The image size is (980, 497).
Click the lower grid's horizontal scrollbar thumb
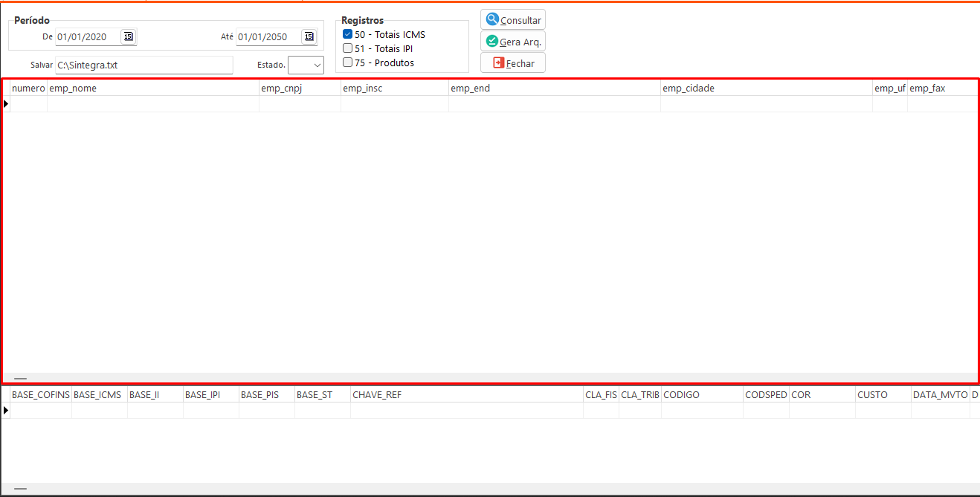20,489
